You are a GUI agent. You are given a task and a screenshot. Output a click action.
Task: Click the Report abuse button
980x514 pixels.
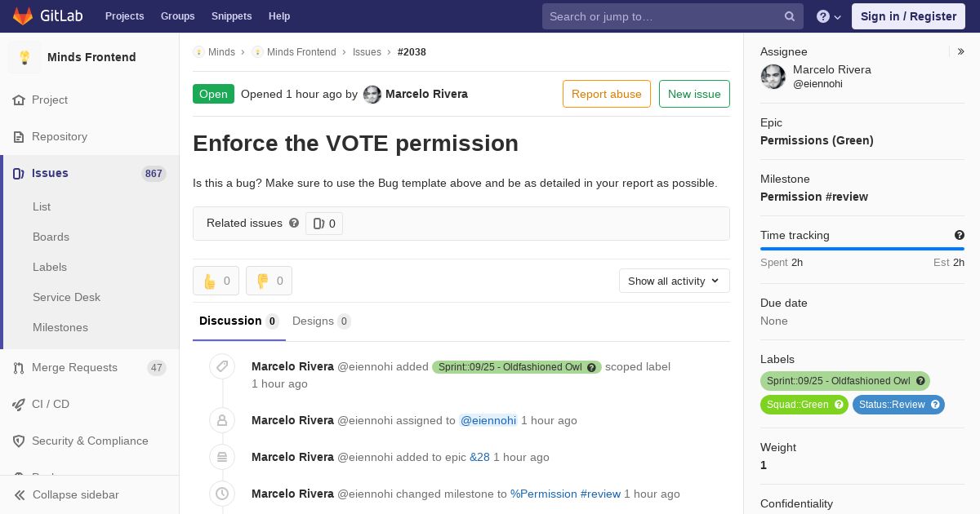607,94
